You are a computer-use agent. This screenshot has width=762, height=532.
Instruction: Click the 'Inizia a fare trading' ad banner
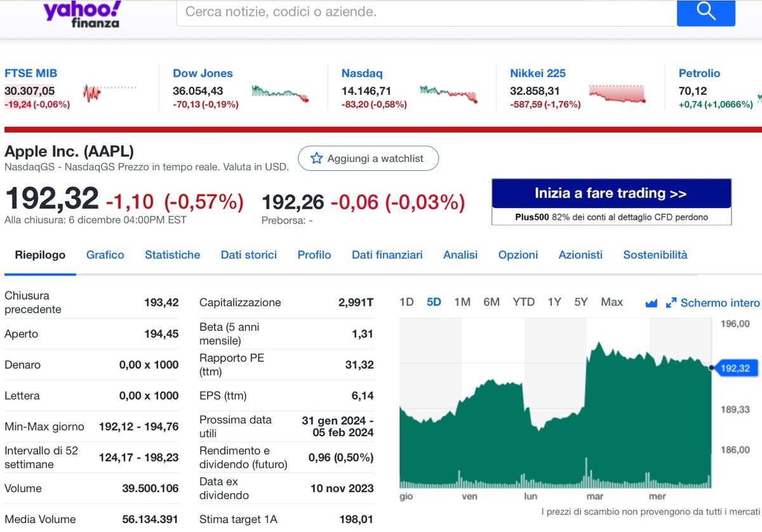[612, 194]
